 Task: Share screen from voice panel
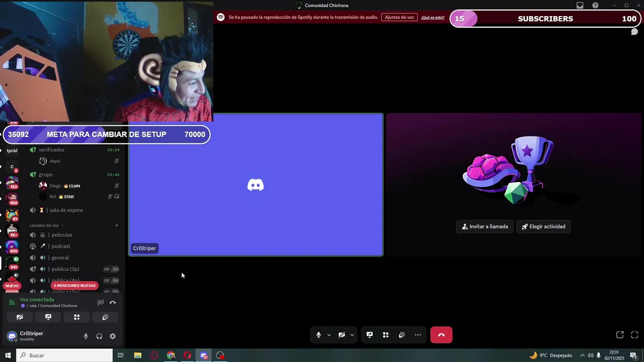[48, 317]
